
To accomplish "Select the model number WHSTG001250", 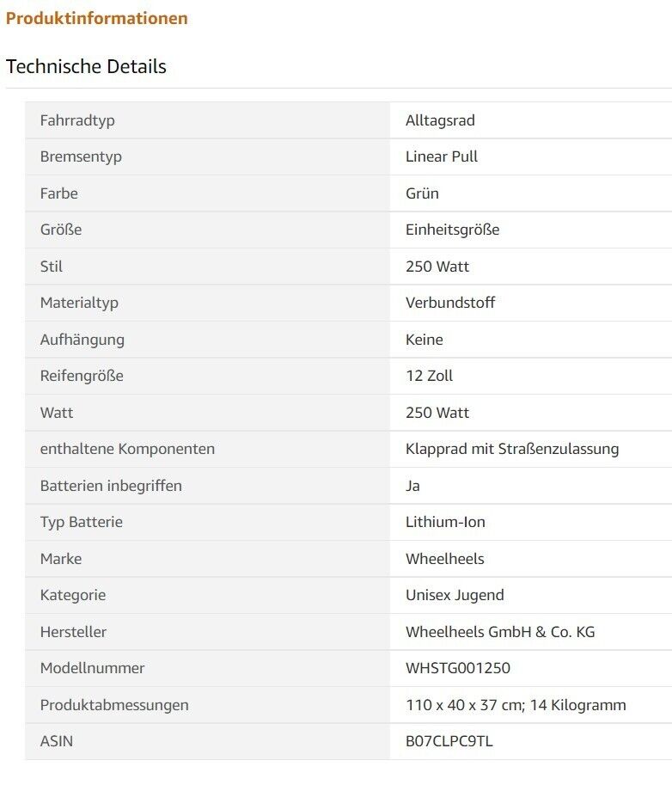I will coord(458,668).
